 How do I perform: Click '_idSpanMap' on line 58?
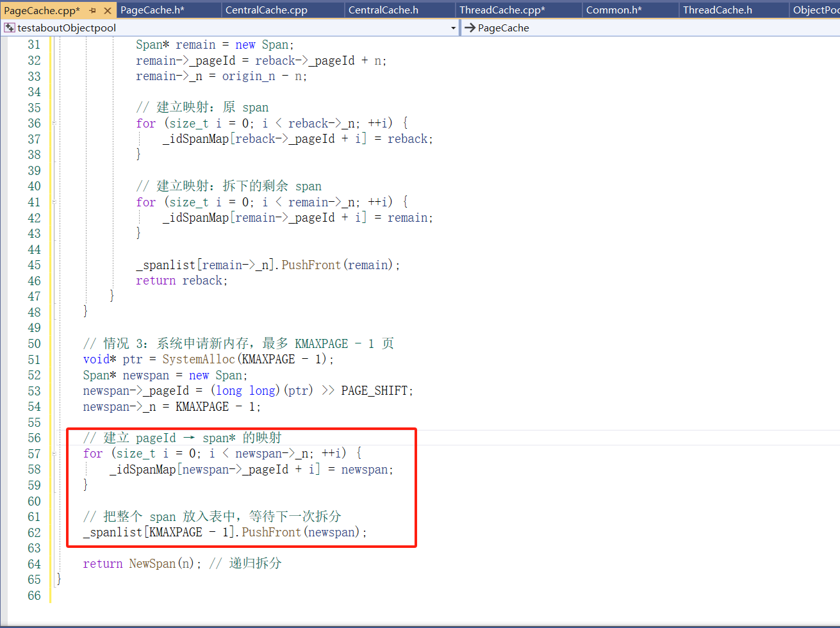tap(142, 470)
